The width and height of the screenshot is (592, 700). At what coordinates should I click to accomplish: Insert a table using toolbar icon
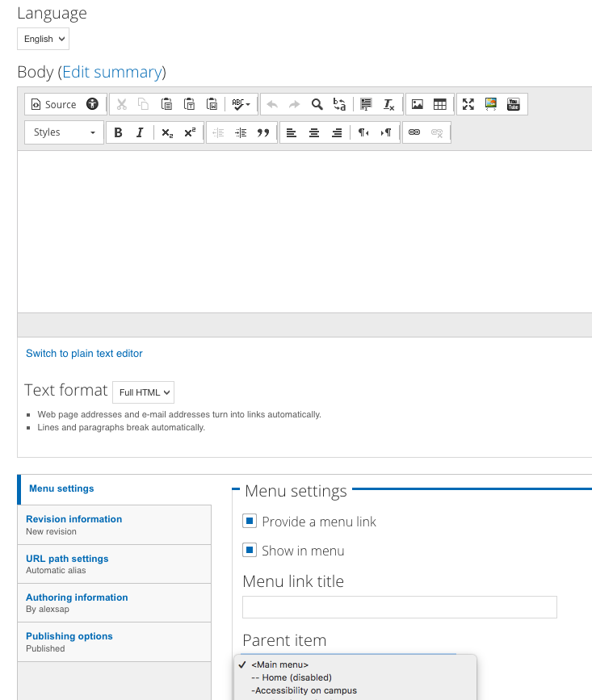pos(440,104)
